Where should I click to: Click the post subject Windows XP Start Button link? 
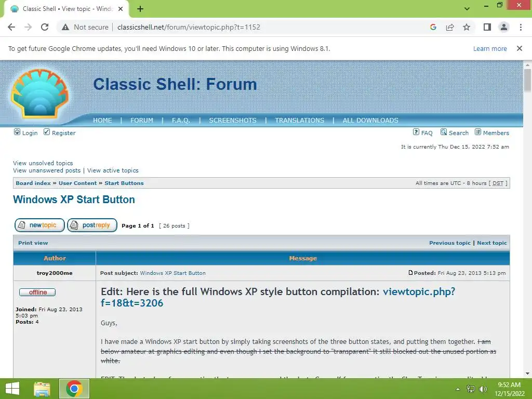[x=172, y=273]
